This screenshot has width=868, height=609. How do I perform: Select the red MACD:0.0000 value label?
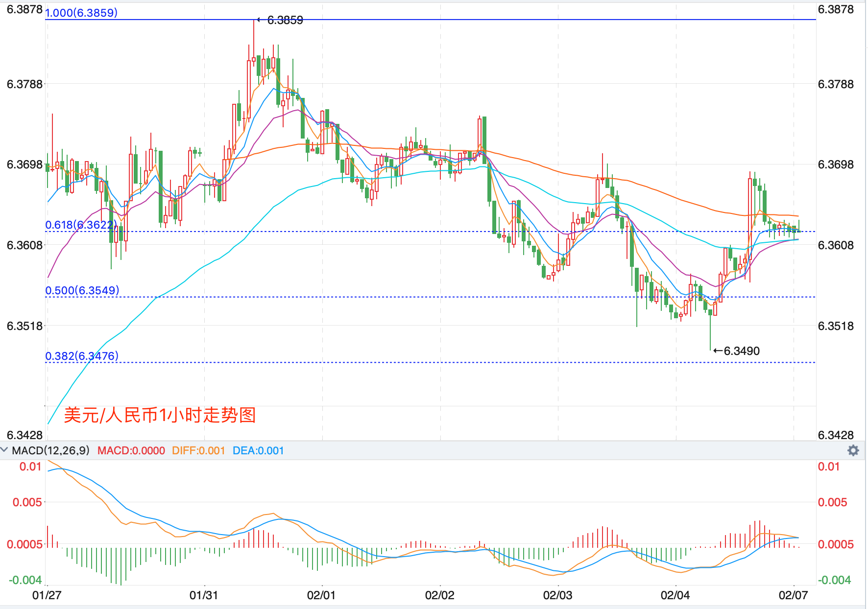click(x=131, y=450)
